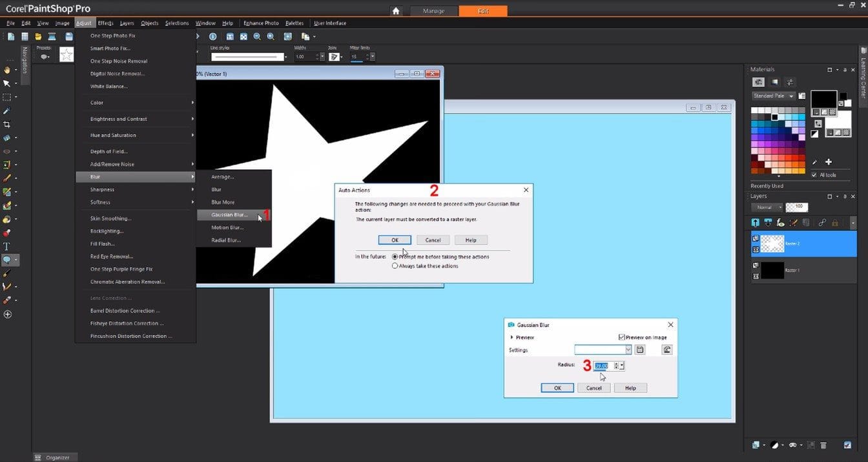Viewport: 868px width, 462px height.
Task: Click the Home icon tab
Action: click(396, 11)
